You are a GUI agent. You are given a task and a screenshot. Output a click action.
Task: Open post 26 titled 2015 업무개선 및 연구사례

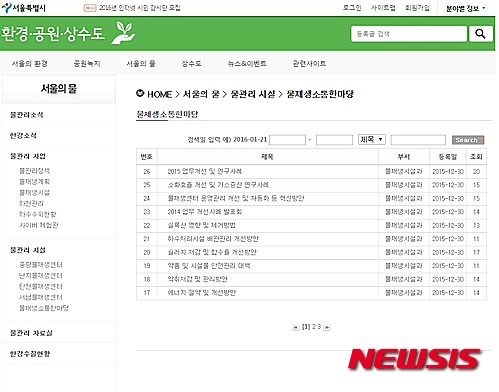204,171
